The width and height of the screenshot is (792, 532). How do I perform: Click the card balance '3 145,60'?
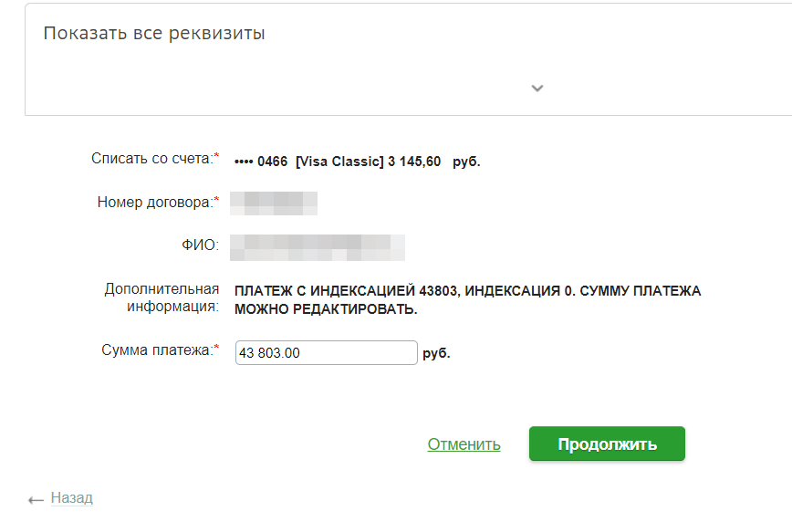[x=414, y=162]
